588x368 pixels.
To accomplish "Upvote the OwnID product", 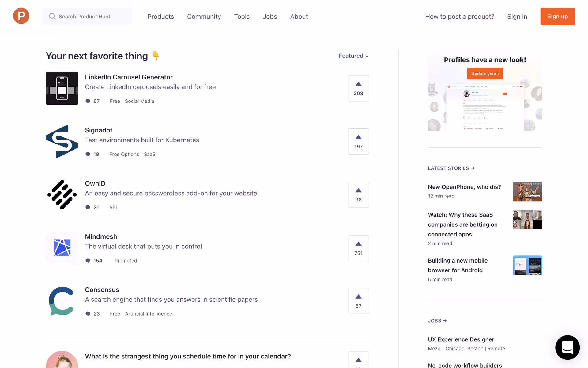I will click(358, 195).
